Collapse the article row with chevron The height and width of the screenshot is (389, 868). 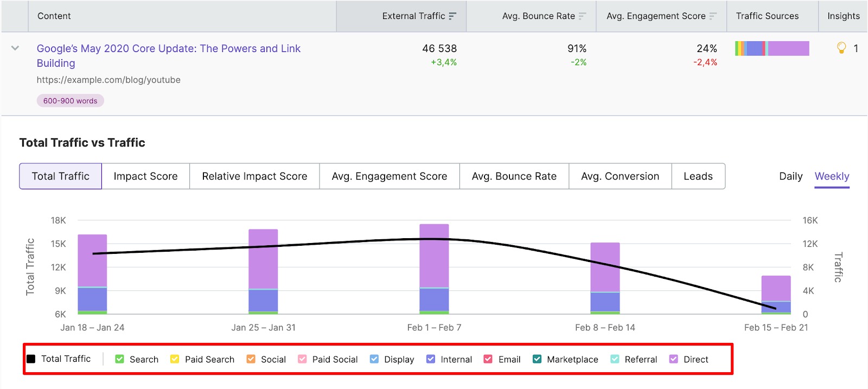point(15,48)
